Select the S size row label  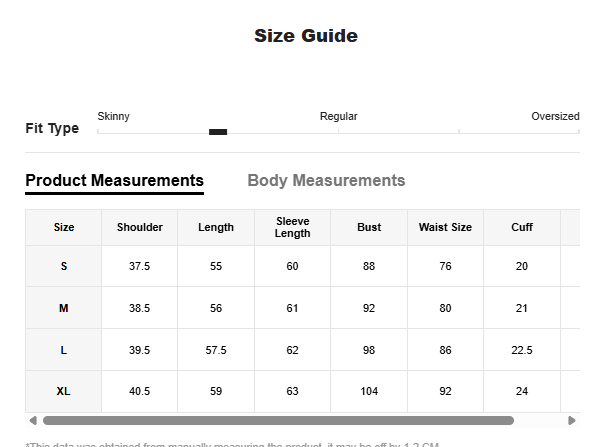pyautogui.click(x=64, y=267)
